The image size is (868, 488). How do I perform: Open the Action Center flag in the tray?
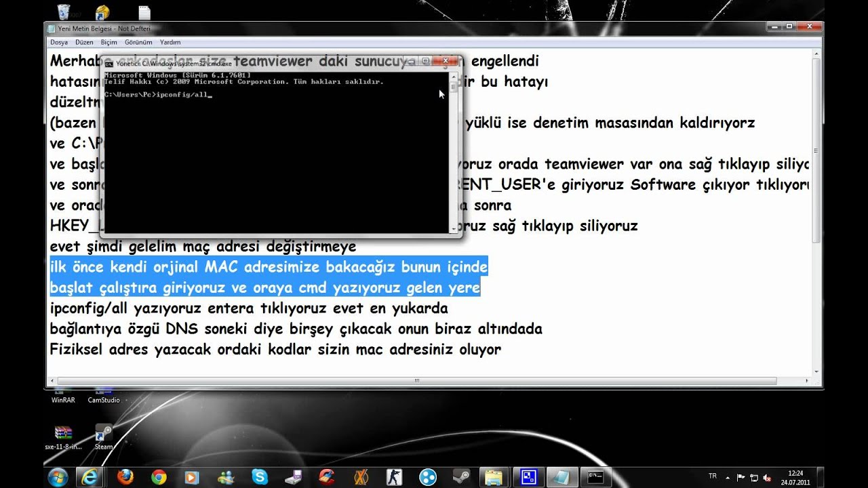pyautogui.click(x=741, y=477)
